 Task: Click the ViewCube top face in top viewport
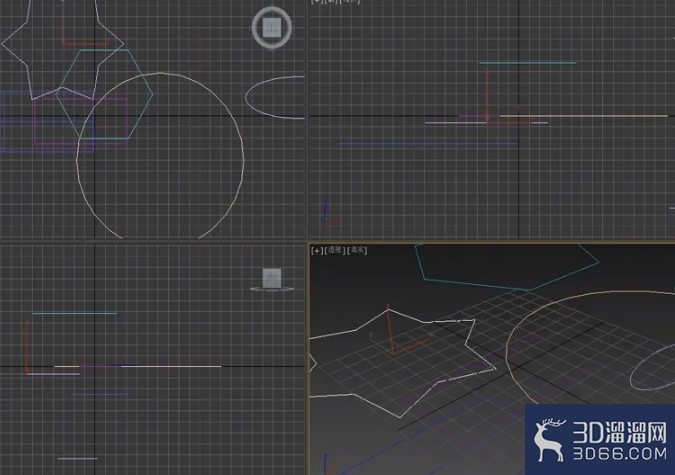tap(272, 28)
